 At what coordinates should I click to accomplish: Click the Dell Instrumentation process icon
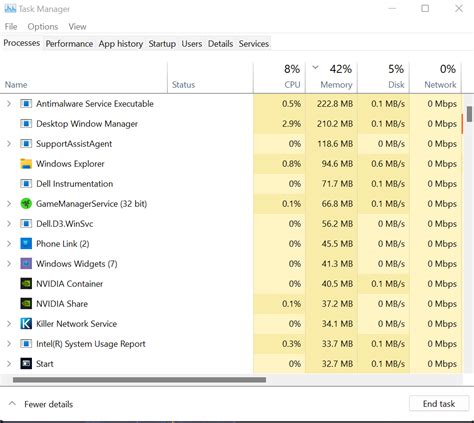point(26,184)
